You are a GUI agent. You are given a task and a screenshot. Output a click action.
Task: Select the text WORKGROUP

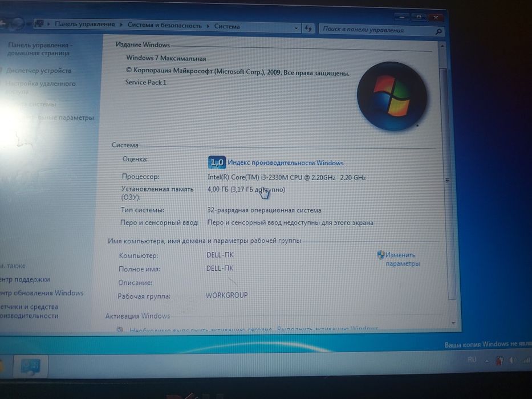226,295
